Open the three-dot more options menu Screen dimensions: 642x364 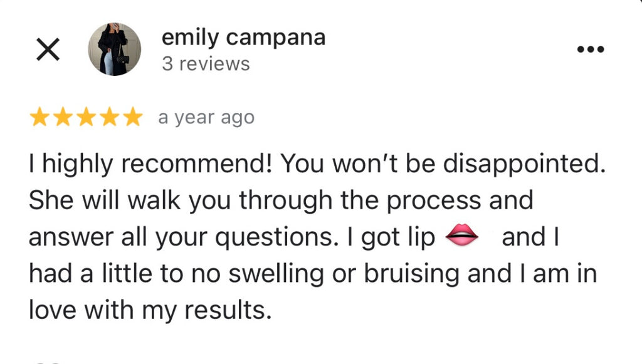(590, 49)
